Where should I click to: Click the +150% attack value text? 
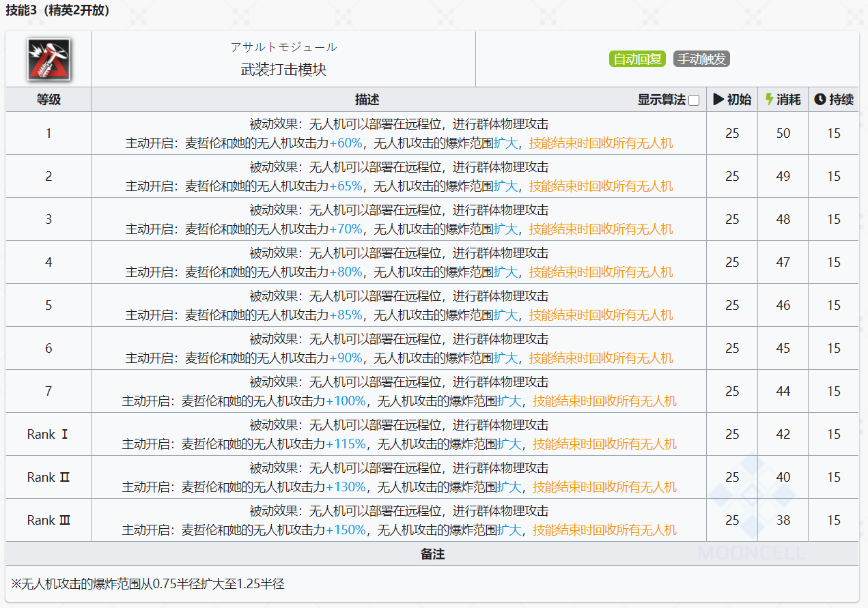(x=346, y=530)
